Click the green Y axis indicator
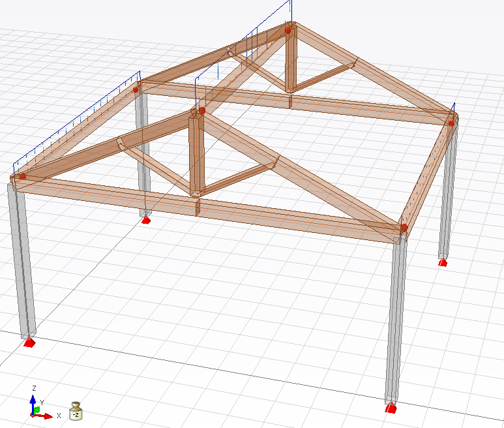The width and height of the screenshot is (504, 428). point(38,410)
